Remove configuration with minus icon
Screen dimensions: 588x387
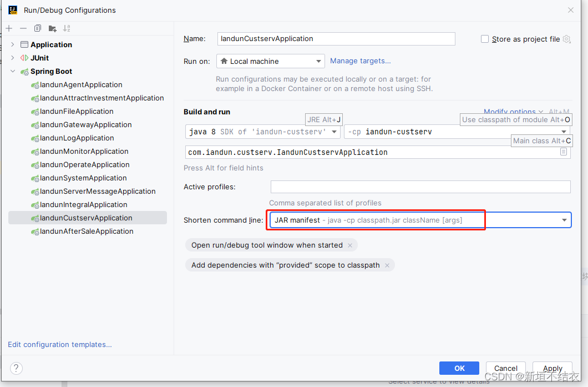pos(23,28)
